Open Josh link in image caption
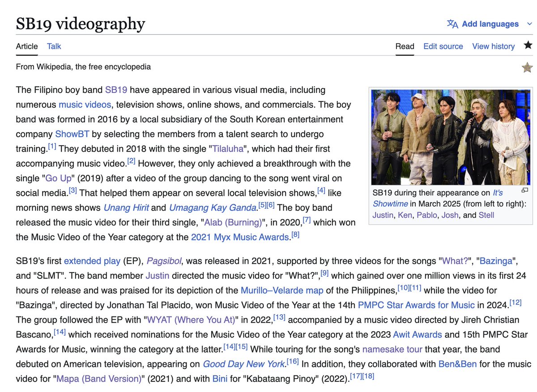Screen dimensions: 537x392 [x=450, y=215]
